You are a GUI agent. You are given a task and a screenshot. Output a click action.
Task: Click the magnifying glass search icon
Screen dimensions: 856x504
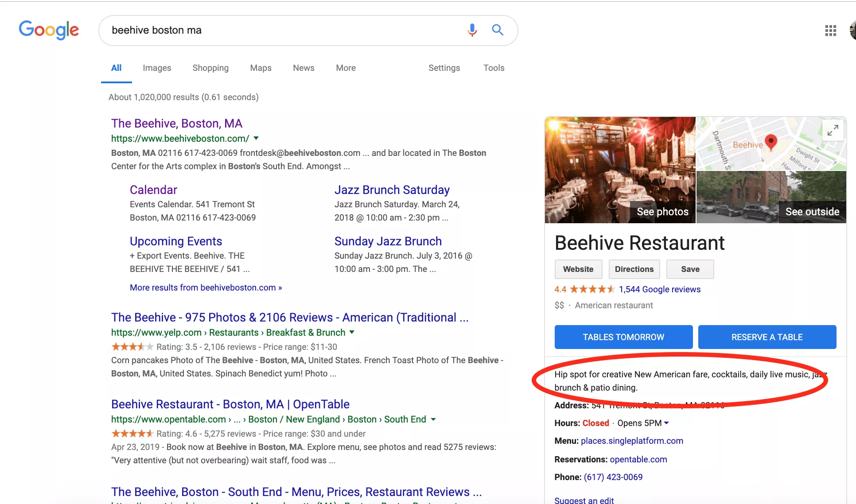tap(498, 30)
